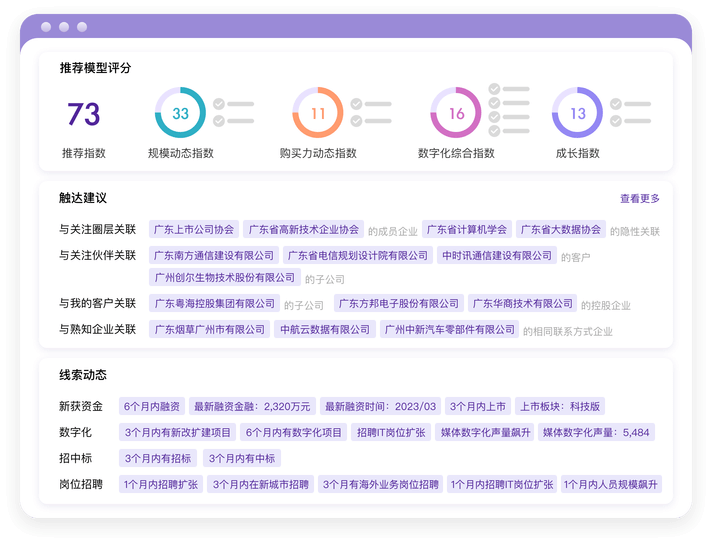The height and width of the screenshot is (544, 712).
Task: Open 中航云数据有限公司 company tag
Action: point(325,329)
